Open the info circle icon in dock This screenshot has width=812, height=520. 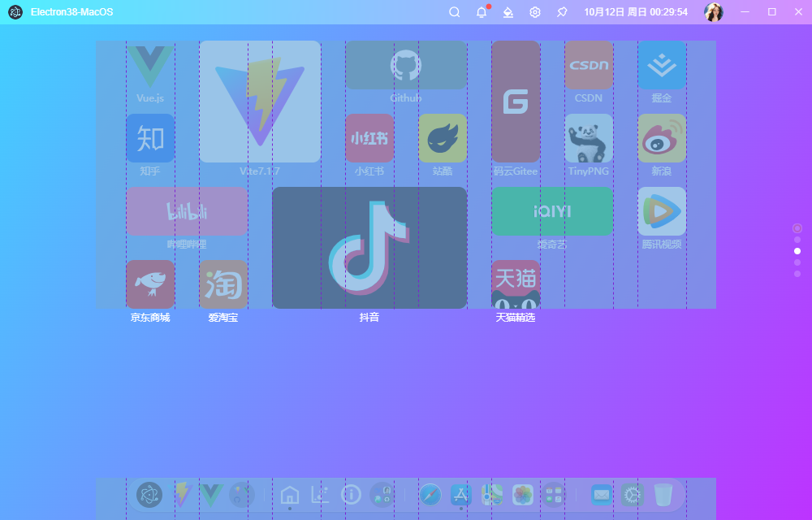(x=351, y=495)
